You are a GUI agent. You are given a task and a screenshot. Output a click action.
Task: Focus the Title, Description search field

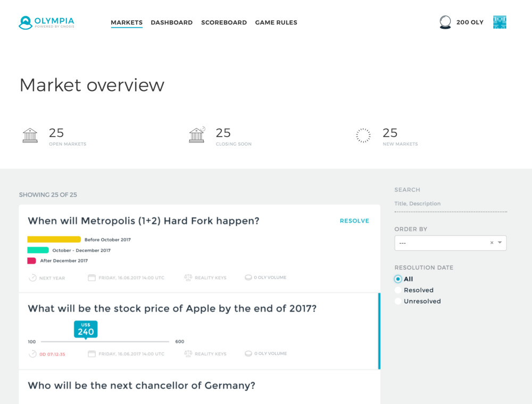450,204
